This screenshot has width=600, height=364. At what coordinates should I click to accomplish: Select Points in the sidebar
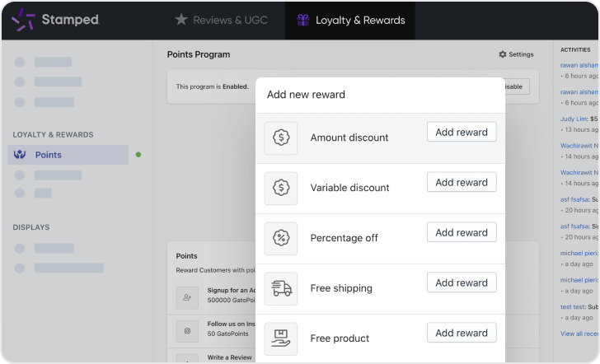(x=68, y=155)
